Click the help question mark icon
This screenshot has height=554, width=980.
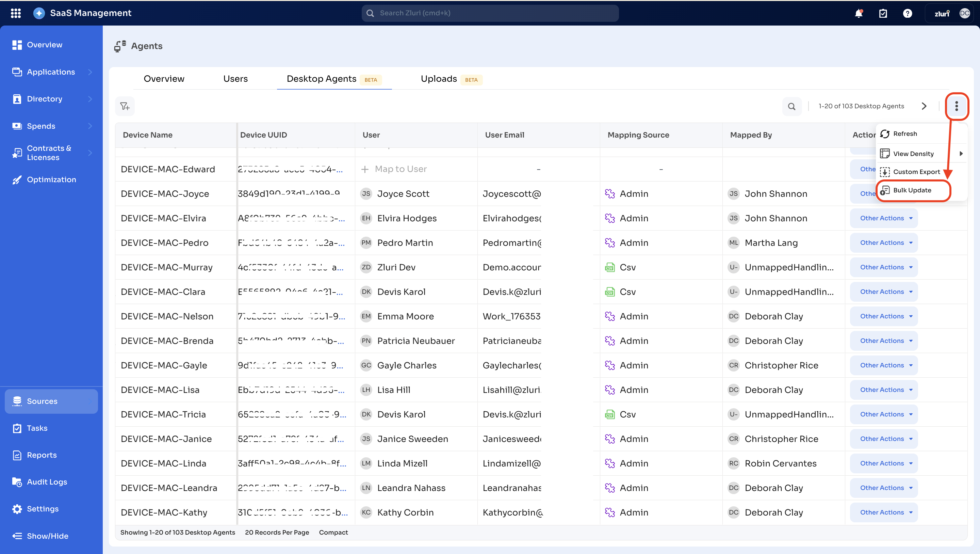pyautogui.click(x=907, y=13)
